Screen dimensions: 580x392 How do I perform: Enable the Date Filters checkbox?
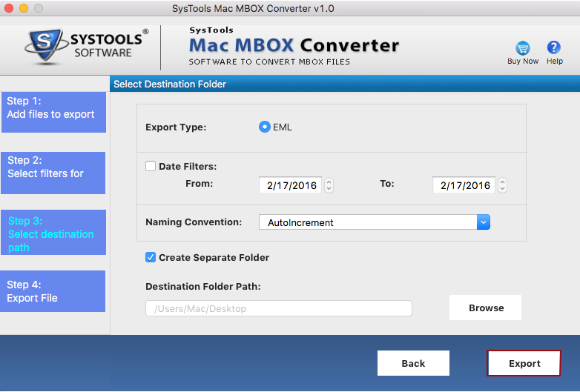click(x=151, y=166)
